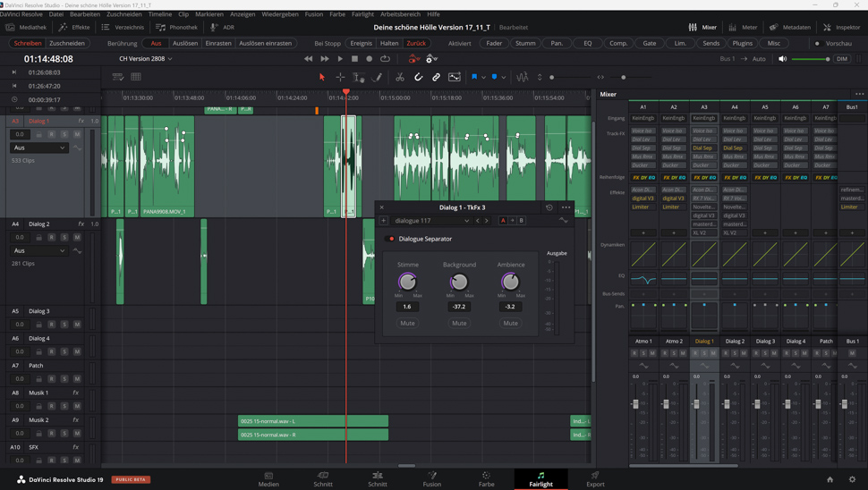This screenshot has width=868, height=490.
Task: Toggle the magnet snapping icon
Action: (419, 78)
